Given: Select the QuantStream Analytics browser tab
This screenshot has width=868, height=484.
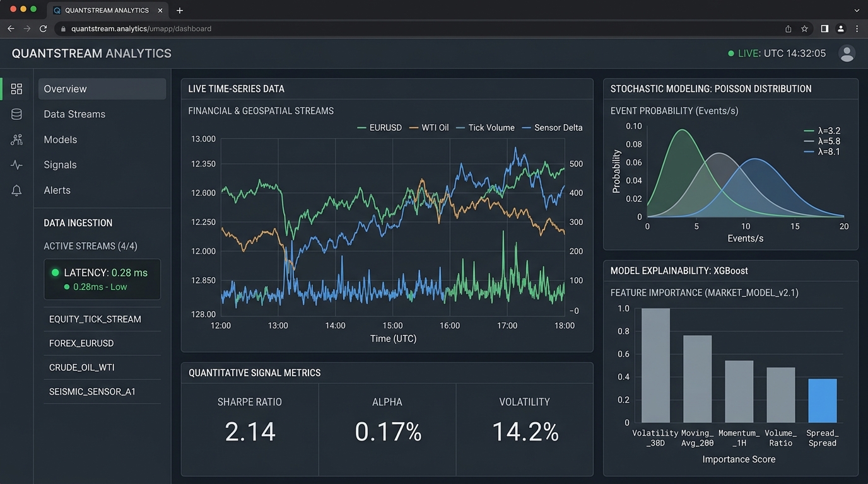Looking at the screenshot, I should (108, 11).
